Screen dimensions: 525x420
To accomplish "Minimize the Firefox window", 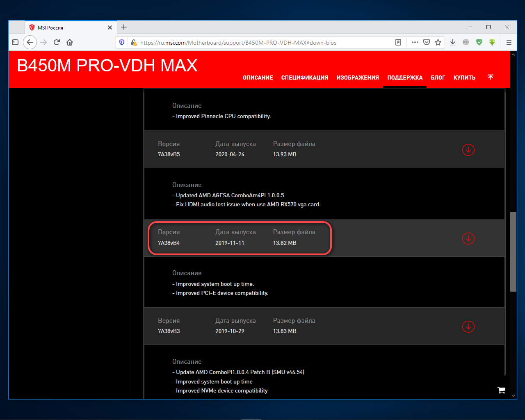I will pyautogui.click(x=470, y=27).
